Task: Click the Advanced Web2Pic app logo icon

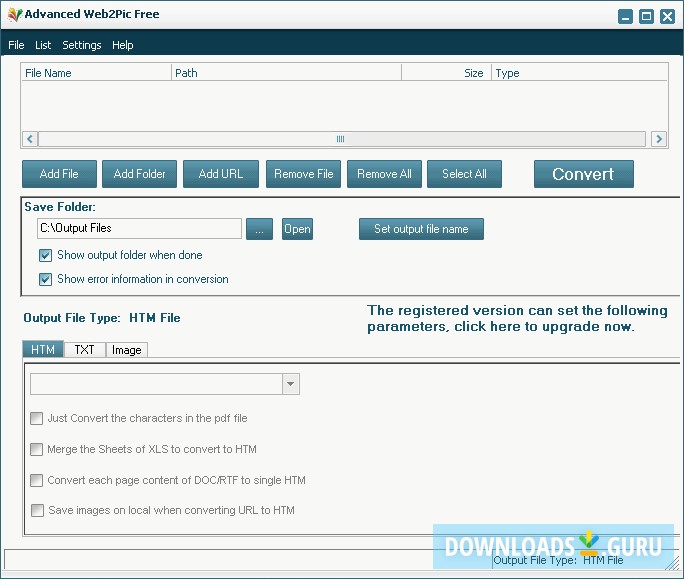Action: pyautogui.click(x=14, y=14)
